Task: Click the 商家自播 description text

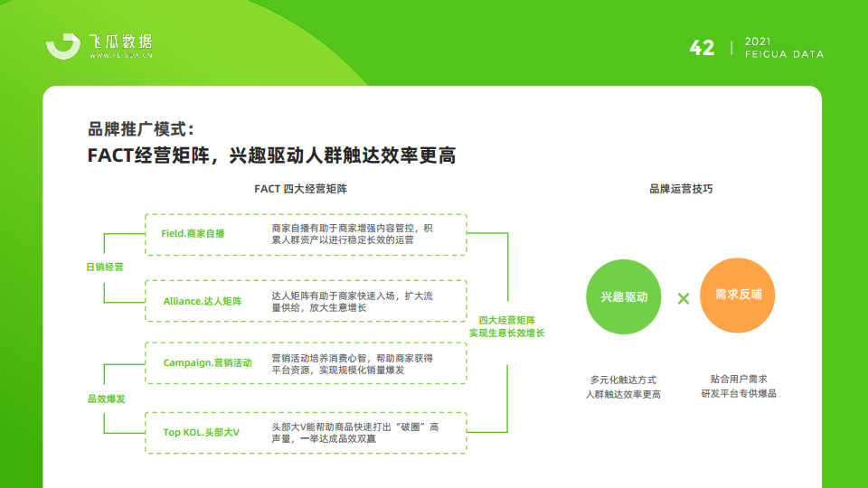Action: click(352, 234)
